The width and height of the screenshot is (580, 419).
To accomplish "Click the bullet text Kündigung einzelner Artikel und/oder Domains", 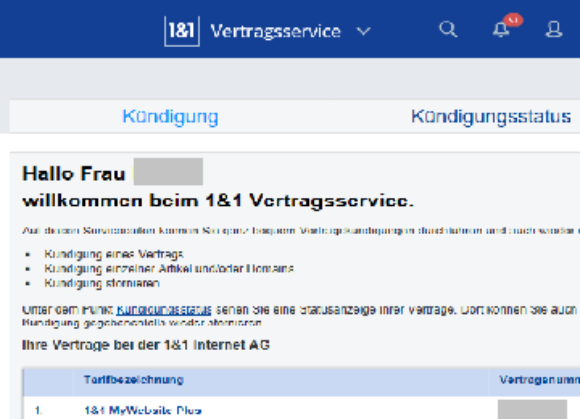I will [169, 268].
